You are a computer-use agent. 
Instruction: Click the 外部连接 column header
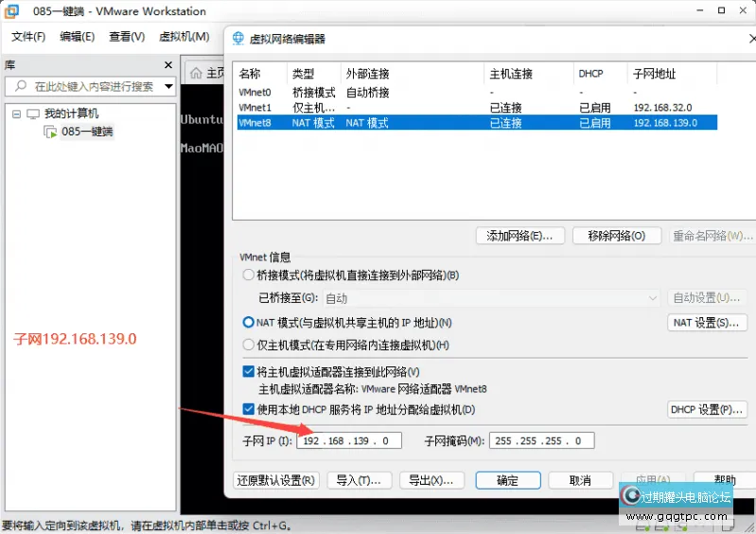413,74
